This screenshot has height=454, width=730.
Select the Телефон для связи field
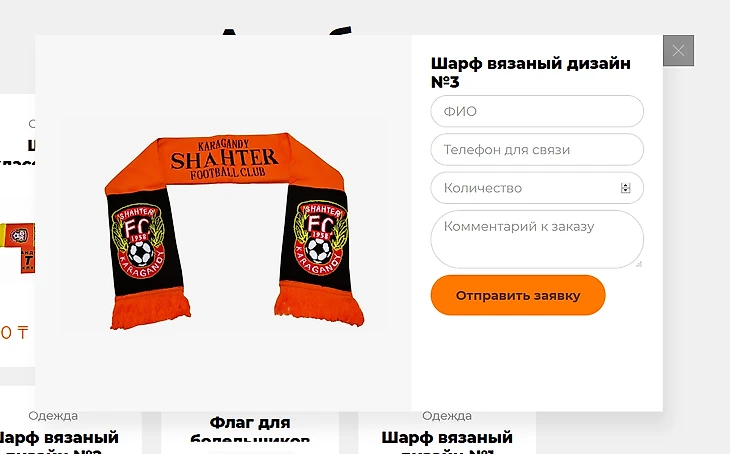pyautogui.click(x=537, y=149)
